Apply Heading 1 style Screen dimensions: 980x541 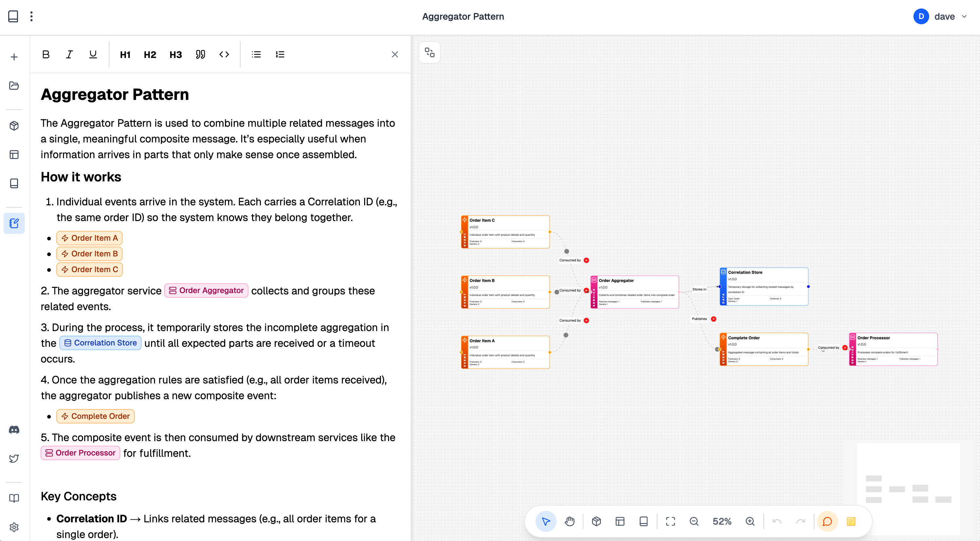pyautogui.click(x=125, y=54)
